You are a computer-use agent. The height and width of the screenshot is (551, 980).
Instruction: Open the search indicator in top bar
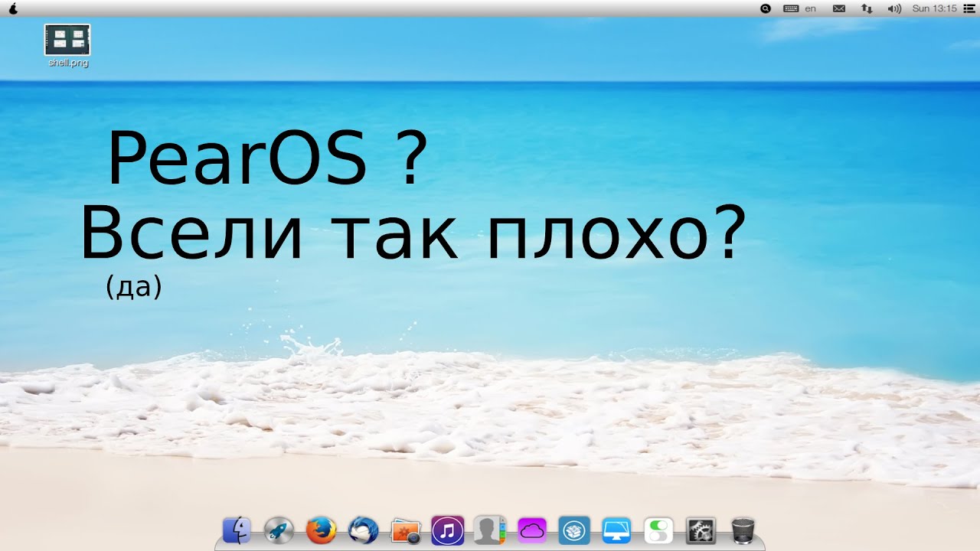pyautogui.click(x=765, y=8)
